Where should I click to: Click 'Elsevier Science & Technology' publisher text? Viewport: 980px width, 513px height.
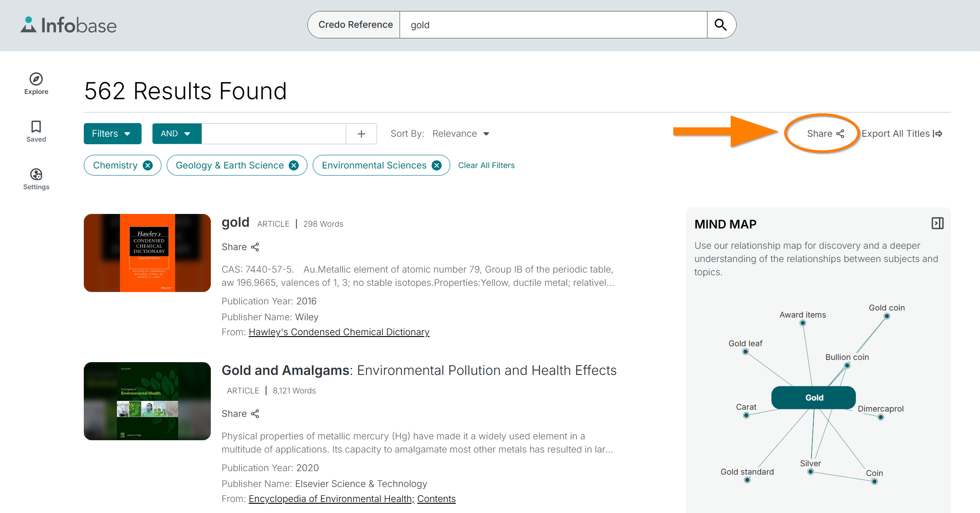361,484
